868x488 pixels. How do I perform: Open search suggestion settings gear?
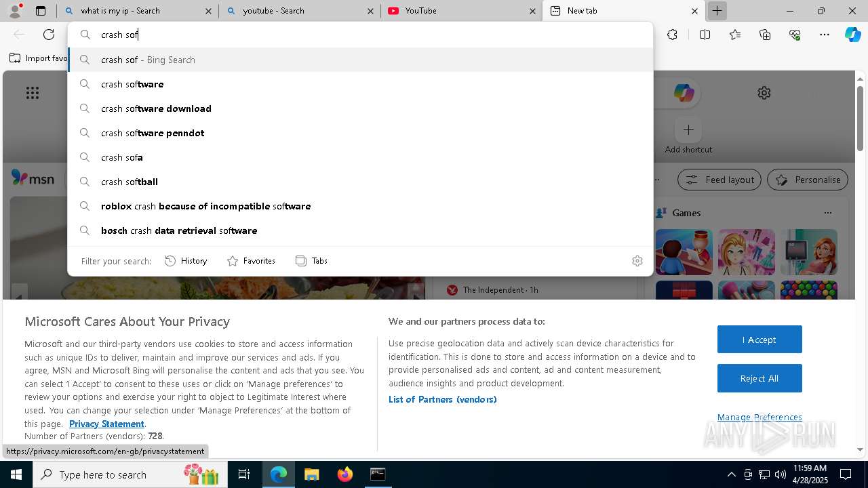(x=637, y=261)
